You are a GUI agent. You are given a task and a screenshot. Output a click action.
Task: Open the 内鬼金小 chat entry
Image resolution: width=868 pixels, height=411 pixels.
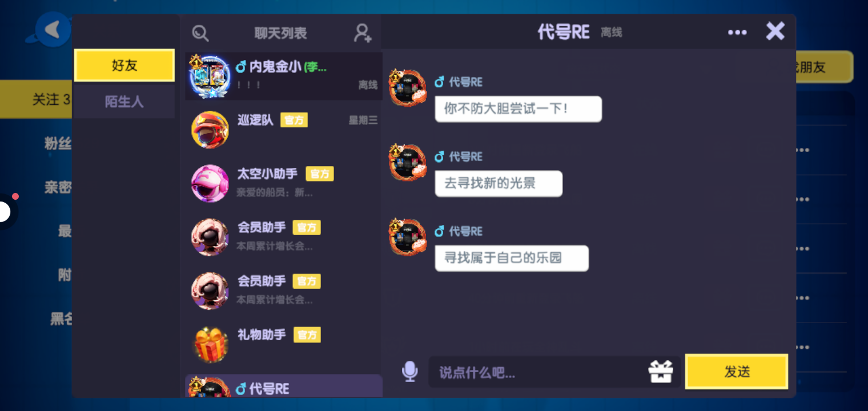(x=284, y=76)
